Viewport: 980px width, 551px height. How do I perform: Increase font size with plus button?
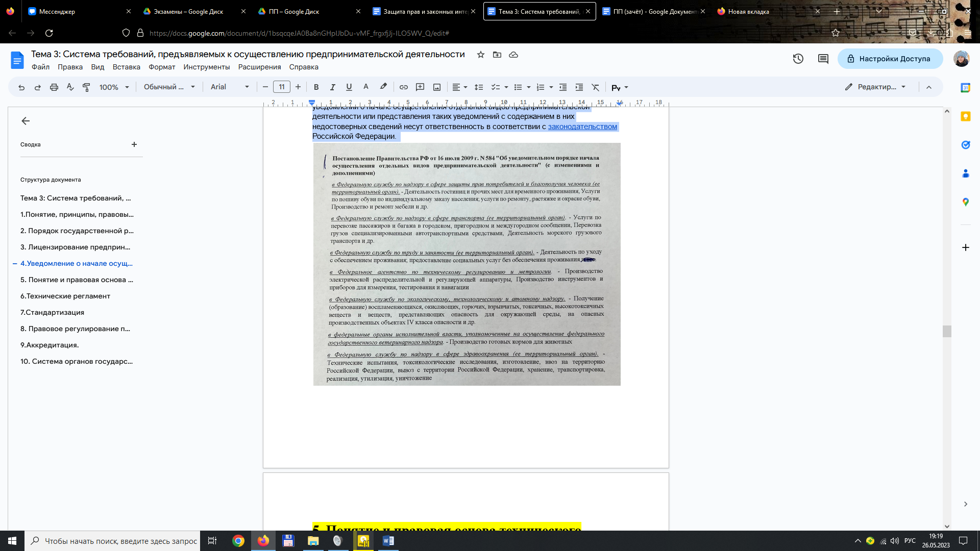298,87
